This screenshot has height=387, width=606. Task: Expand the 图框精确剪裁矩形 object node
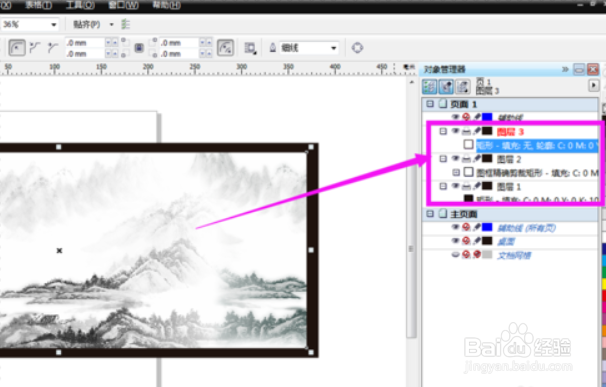point(456,172)
